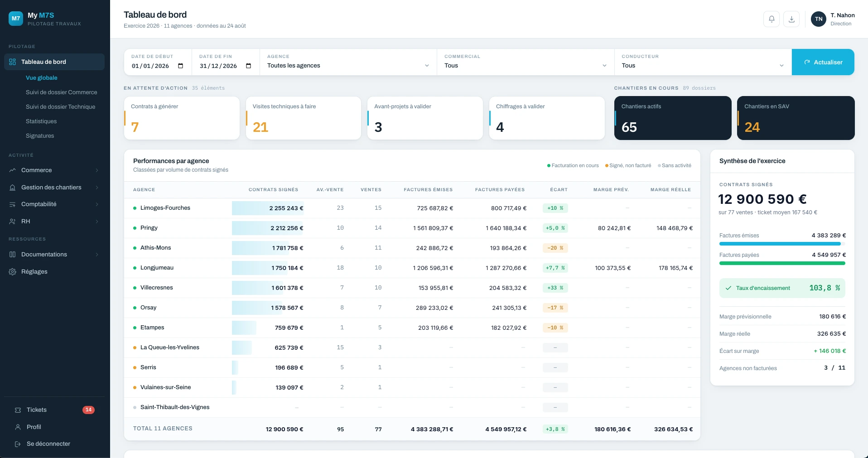The width and height of the screenshot is (868, 458).
Task: Expand the Comptabilité section chevron
Action: (x=97, y=204)
